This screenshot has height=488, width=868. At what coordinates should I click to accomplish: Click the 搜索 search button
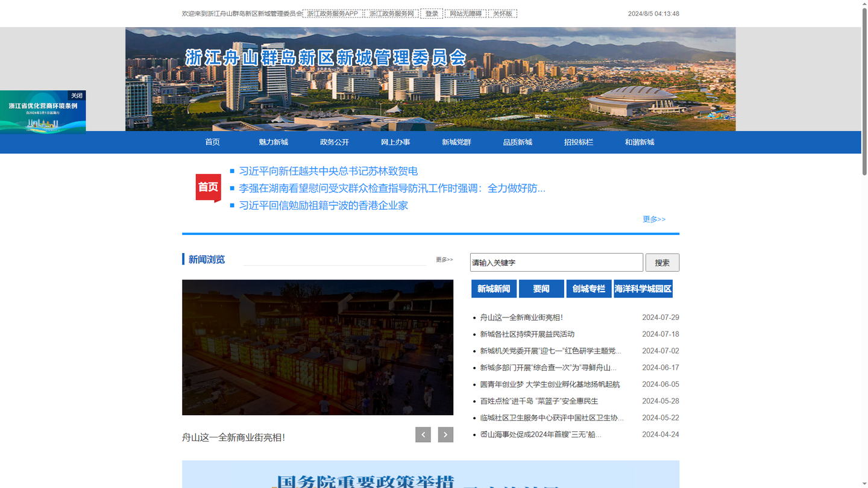(662, 263)
